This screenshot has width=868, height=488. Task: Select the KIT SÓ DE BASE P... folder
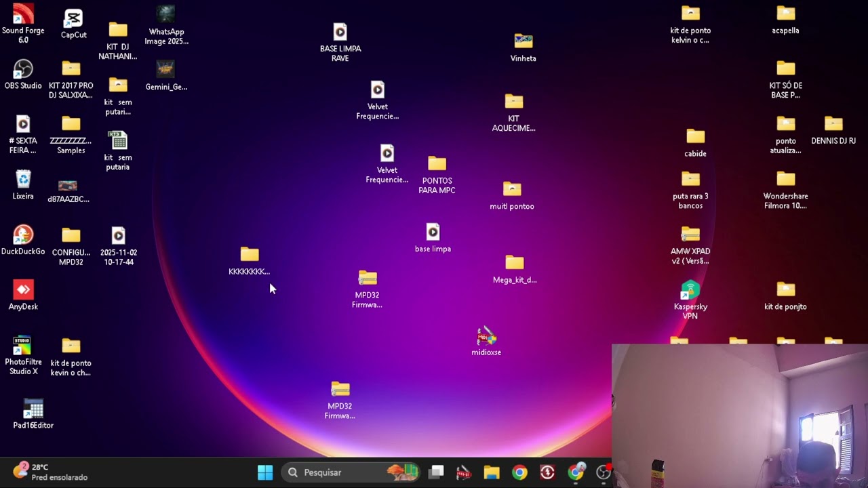[786, 79]
